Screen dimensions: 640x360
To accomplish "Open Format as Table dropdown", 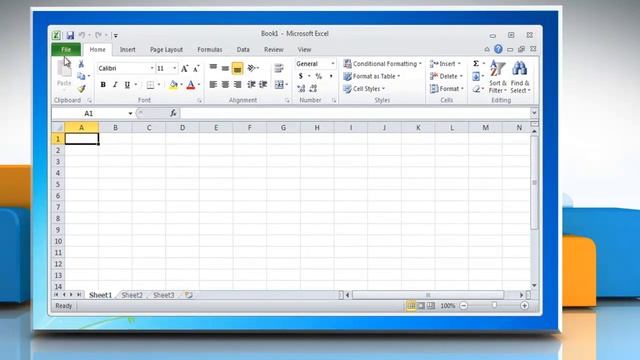I will point(371,76).
